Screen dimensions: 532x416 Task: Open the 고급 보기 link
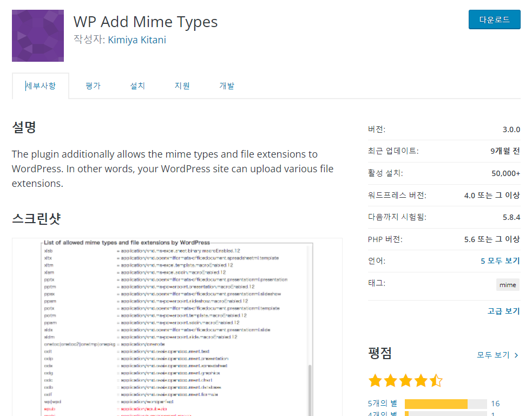pos(503,311)
